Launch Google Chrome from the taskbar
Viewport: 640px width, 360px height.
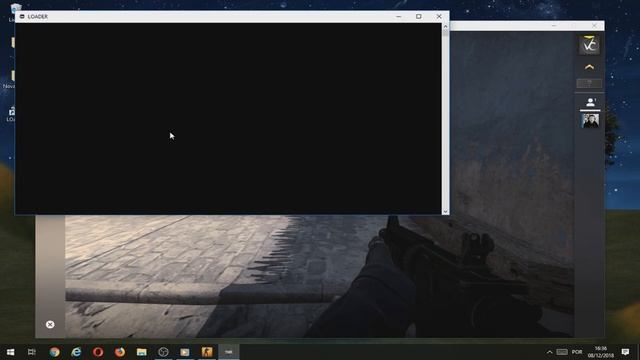[x=54, y=352]
